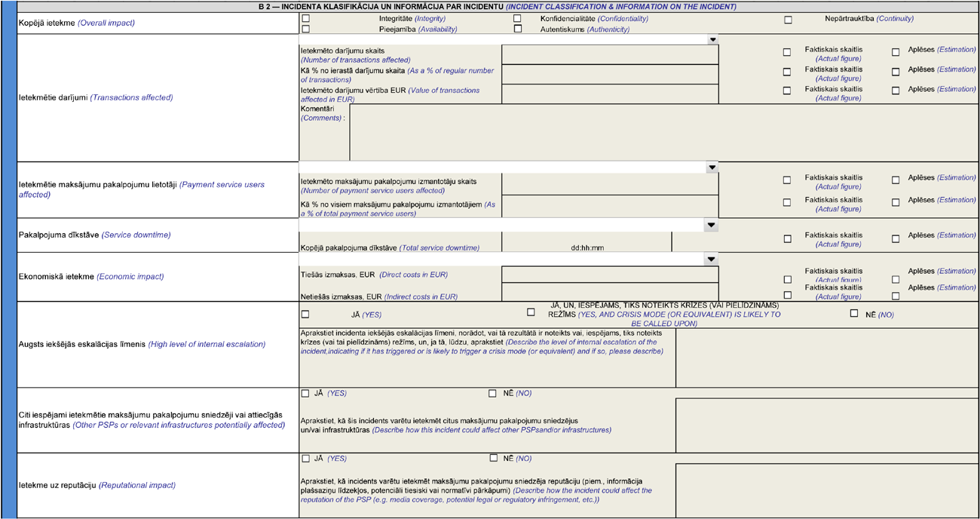Click the Total service downtime dd:hh:mm field
Viewport: 980px width, 519px height.
(586, 242)
